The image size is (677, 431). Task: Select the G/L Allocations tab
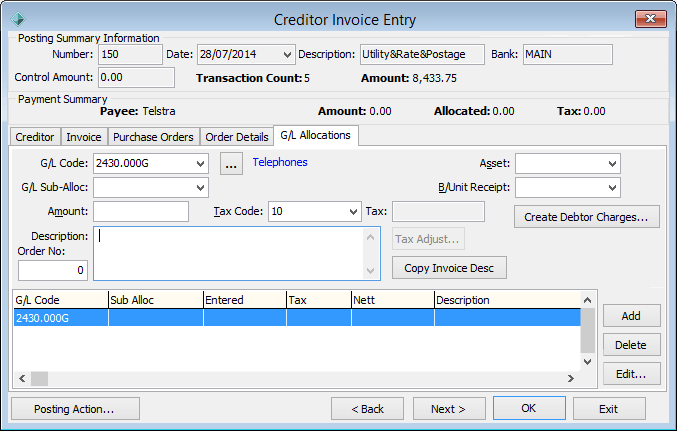316,135
